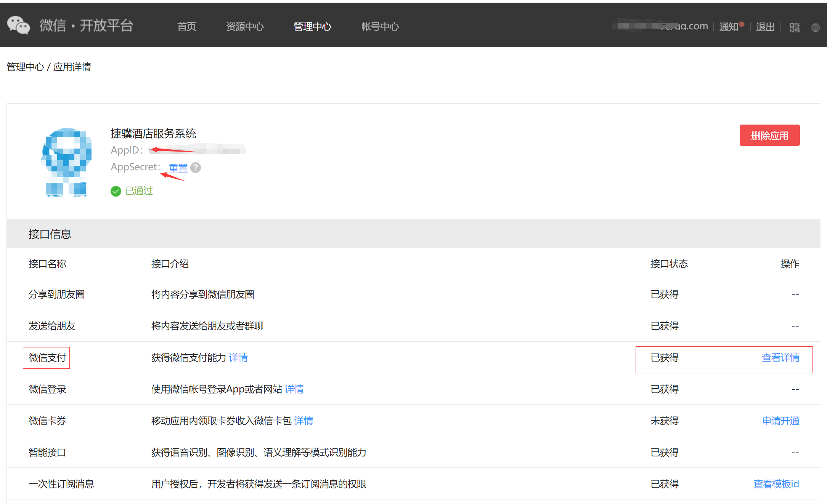Click the green 已通过 checkmark icon
This screenshot has height=504, width=827.
(x=116, y=191)
